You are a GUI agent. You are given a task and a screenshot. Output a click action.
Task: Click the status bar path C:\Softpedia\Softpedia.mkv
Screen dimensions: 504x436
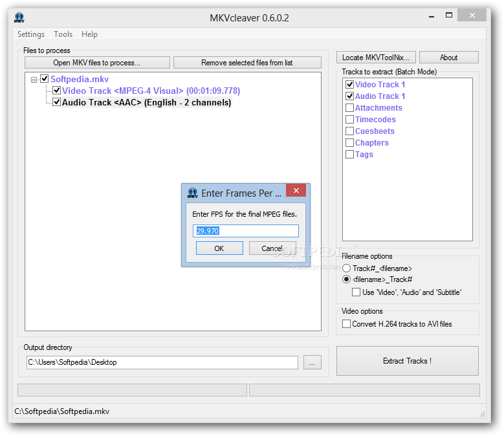point(62,411)
